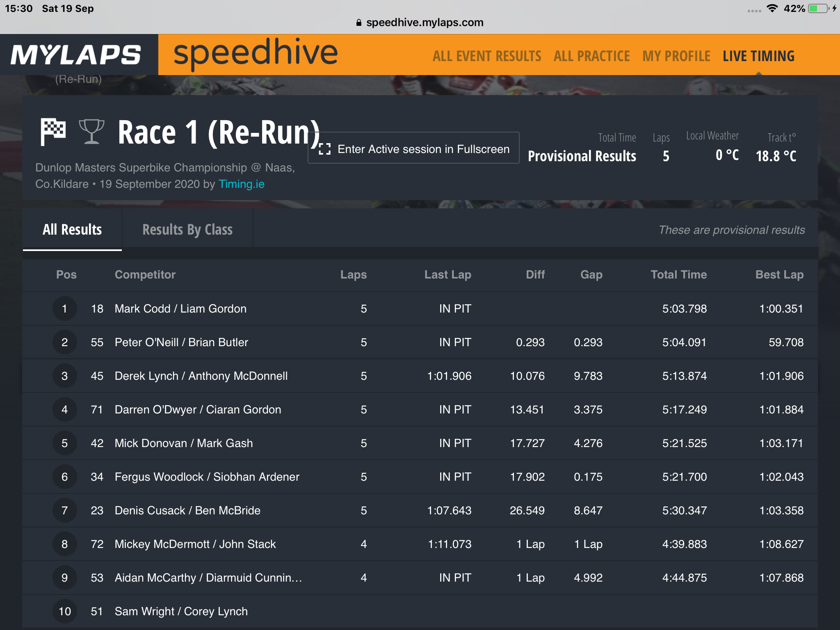Screen dimensions: 840x630
Task: Switch to Results By Class tab
Action: pos(187,229)
